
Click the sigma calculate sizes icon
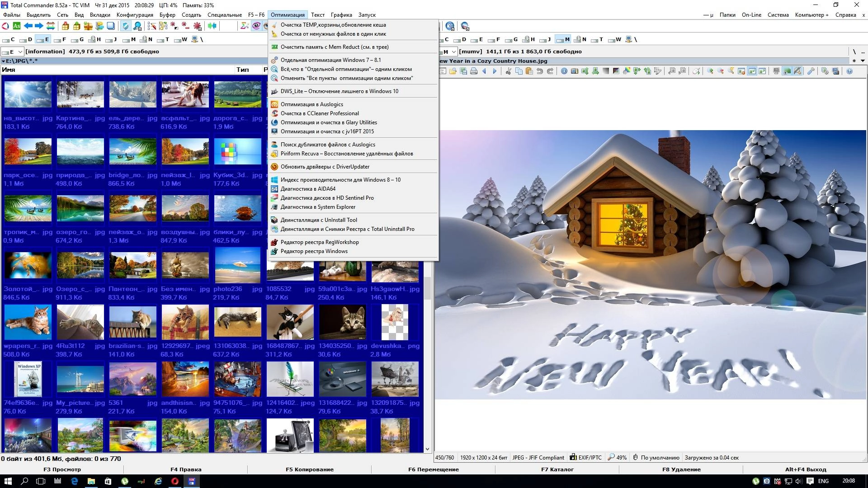click(x=245, y=26)
